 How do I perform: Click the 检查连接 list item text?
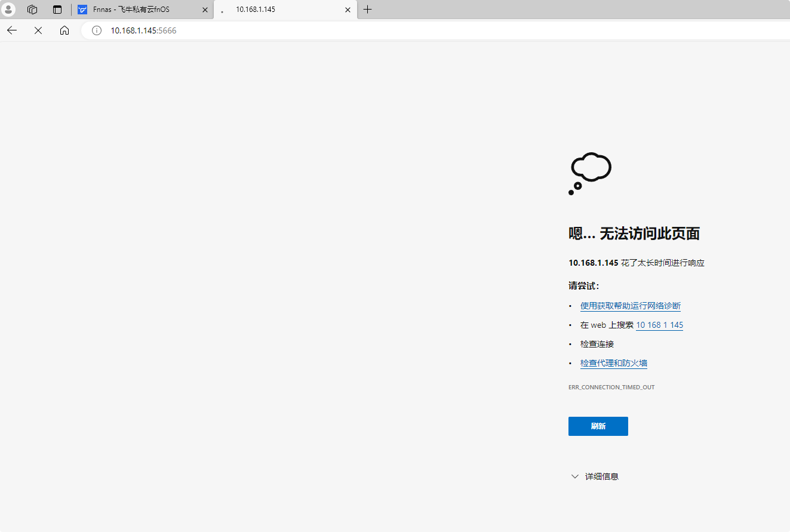coord(597,344)
